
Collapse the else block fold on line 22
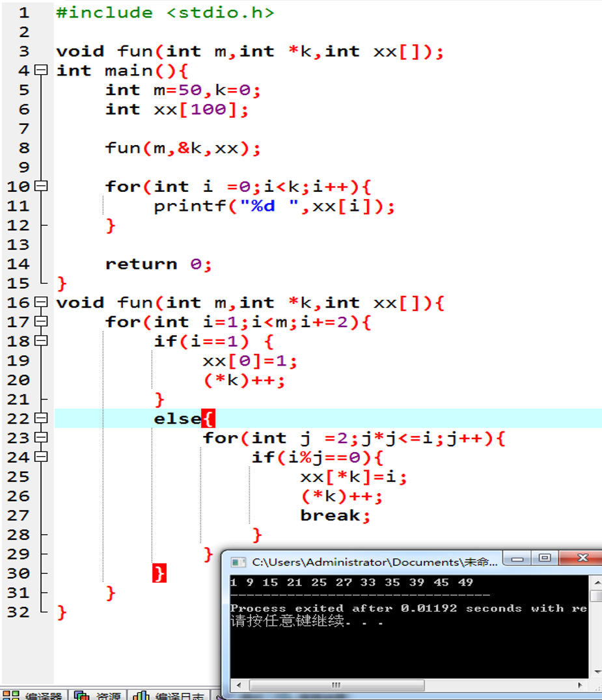(41, 418)
